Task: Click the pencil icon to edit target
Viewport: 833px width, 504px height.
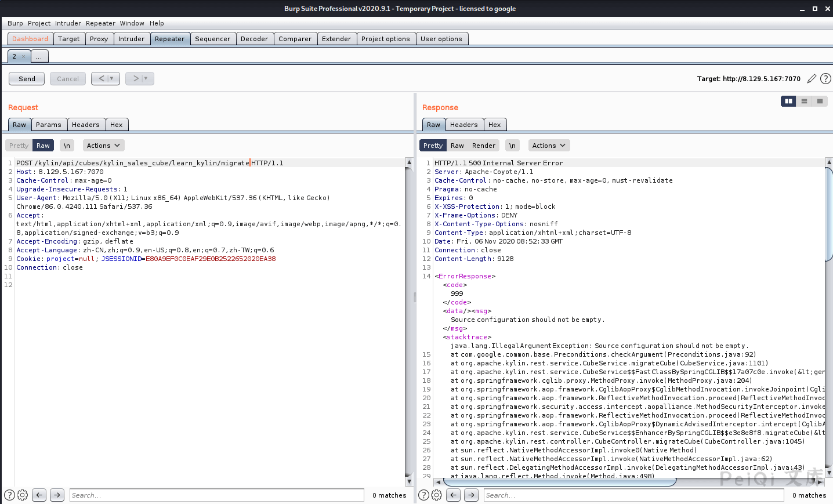Action: (x=812, y=79)
